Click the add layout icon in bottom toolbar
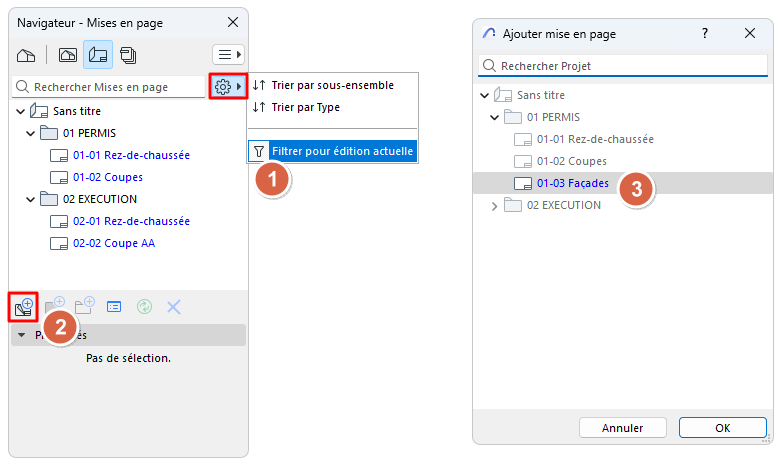Screen dimensions: 778x467 pos(24,306)
